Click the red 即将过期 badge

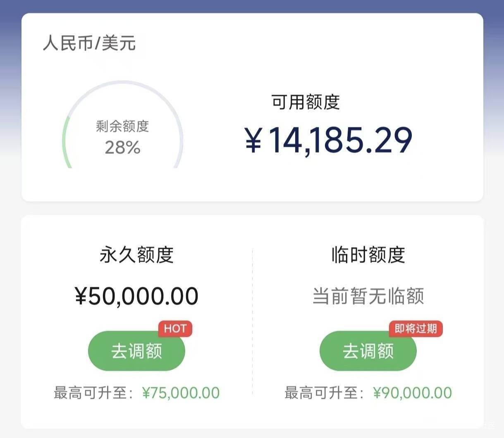pos(416,328)
